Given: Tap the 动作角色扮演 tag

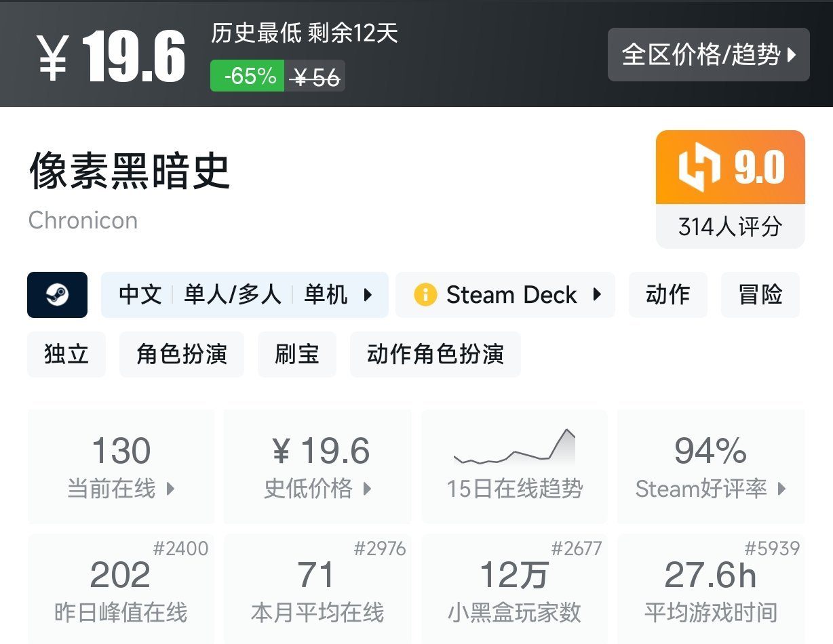Looking at the screenshot, I should [x=435, y=354].
